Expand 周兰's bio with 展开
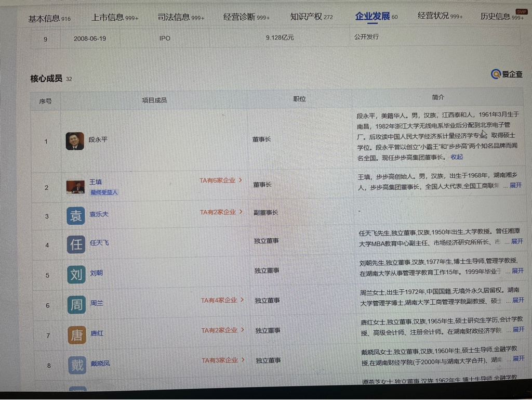The height and width of the screenshot is (400, 532). pos(518,300)
